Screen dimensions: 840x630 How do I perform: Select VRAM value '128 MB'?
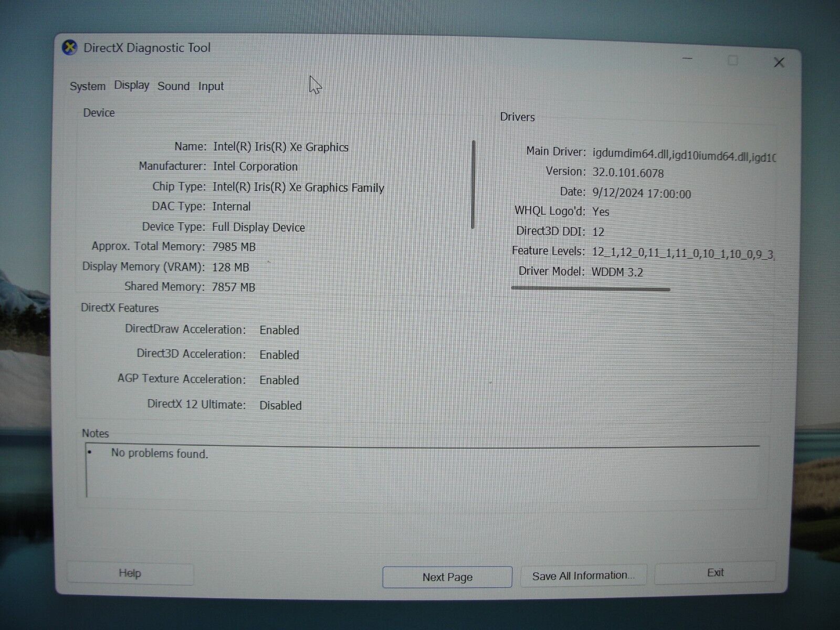click(230, 267)
